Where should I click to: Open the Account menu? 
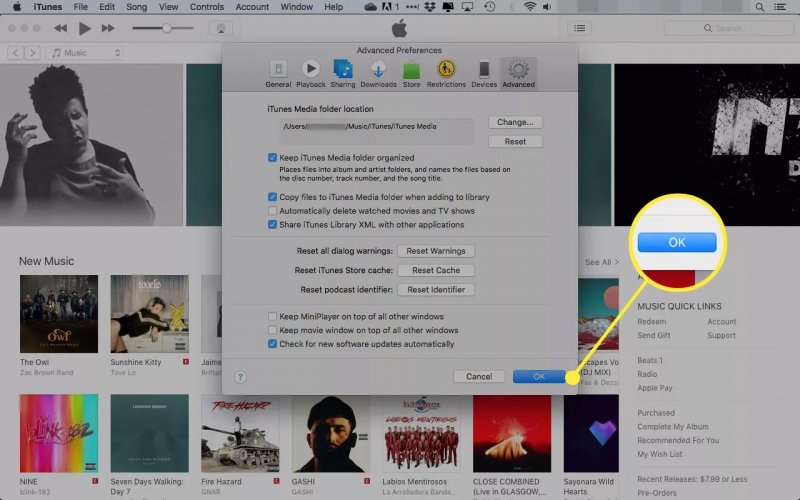[x=252, y=7]
